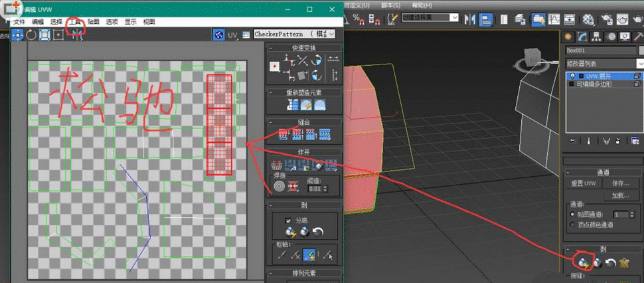Click Reset Peel arrow in UVW editor
The height and width of the screenshot is (283, 644).
318,232
